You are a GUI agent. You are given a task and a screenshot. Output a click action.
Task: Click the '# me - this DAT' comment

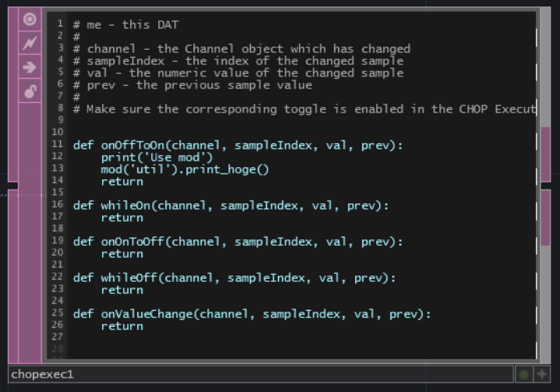click(x=125, y=25)
